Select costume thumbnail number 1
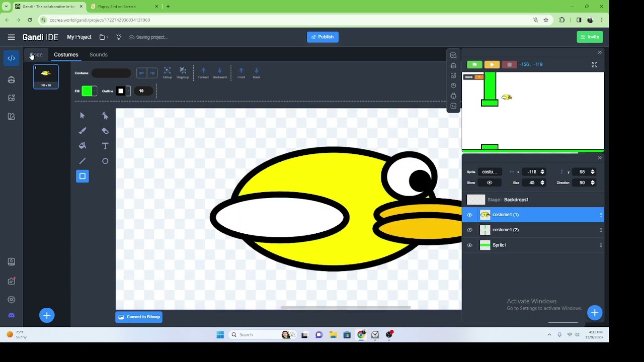 (46, 76)
